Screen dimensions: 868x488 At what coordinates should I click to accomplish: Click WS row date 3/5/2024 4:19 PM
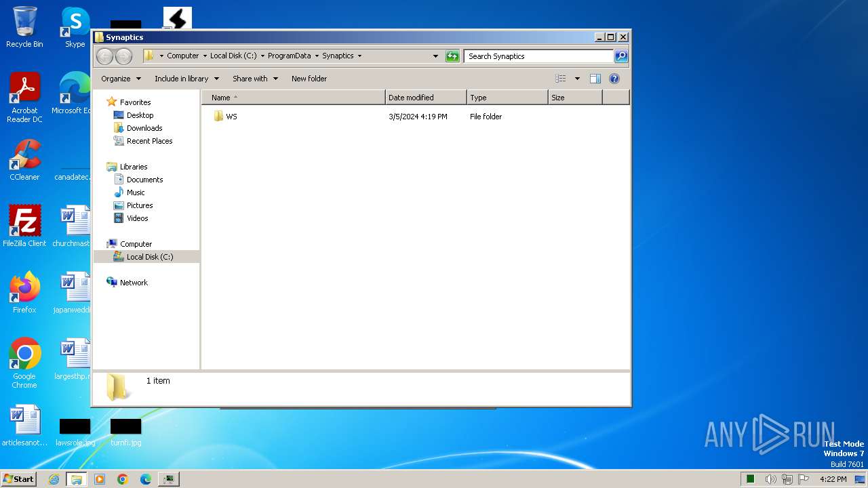pos(418,117)
